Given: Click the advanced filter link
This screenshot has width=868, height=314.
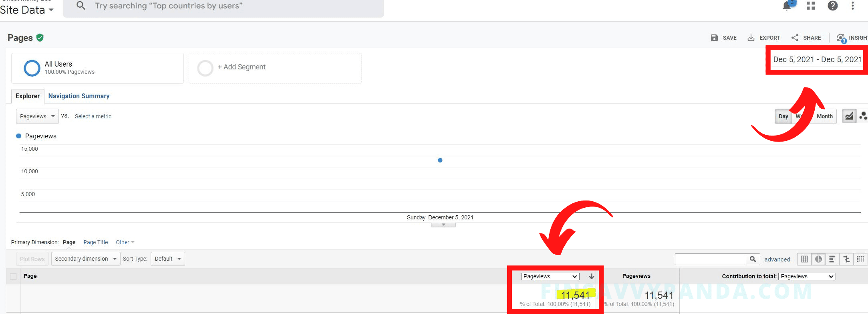Looking at the screenshot, I should click(x=777, y=259).
